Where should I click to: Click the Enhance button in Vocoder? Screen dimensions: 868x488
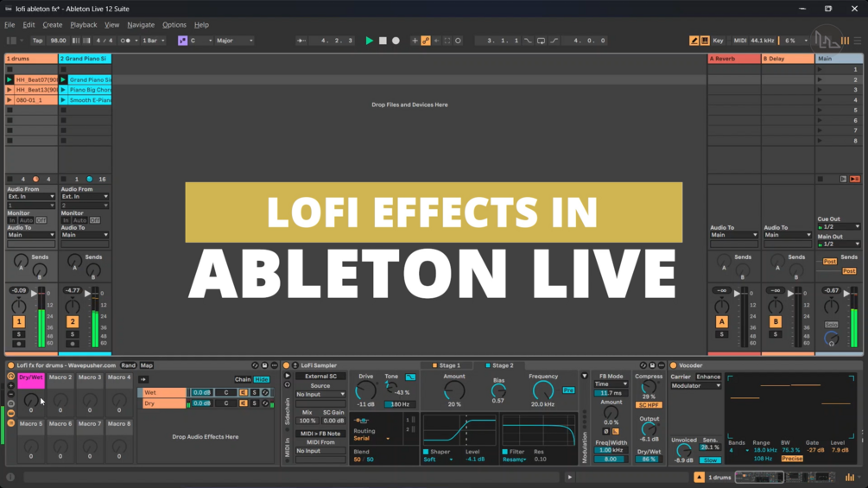pos(708,377)
